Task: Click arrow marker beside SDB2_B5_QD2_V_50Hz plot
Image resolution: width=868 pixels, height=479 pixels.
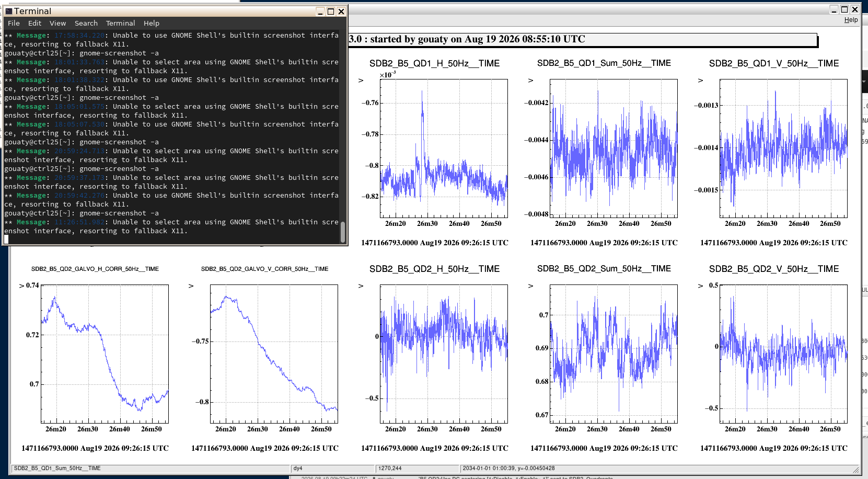Action: tap(700, 286)
